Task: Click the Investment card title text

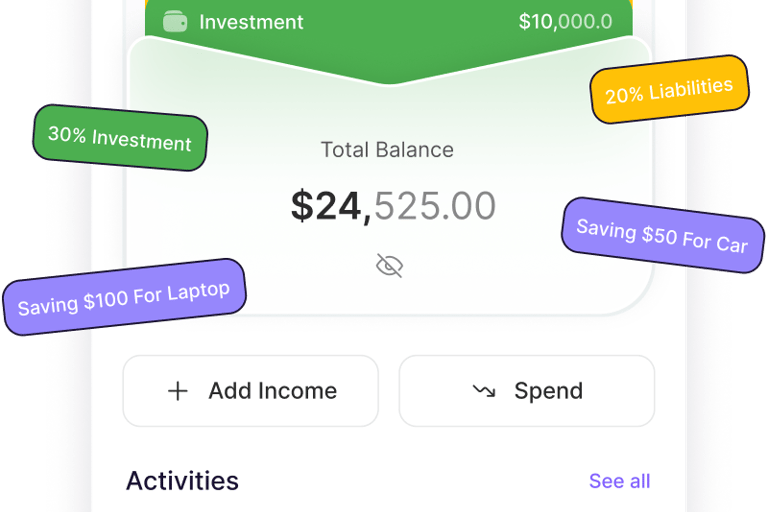Action: coord(251,22)
